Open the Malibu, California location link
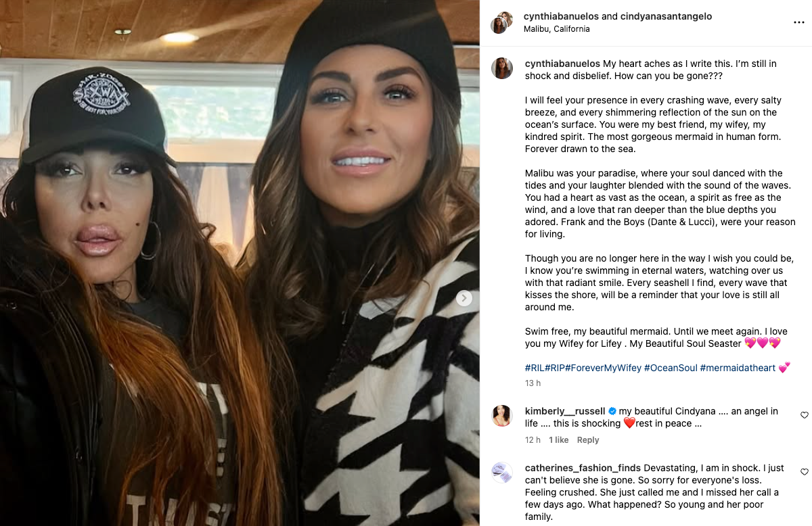The width and height of the screenshot is (812, 526). 557,29
